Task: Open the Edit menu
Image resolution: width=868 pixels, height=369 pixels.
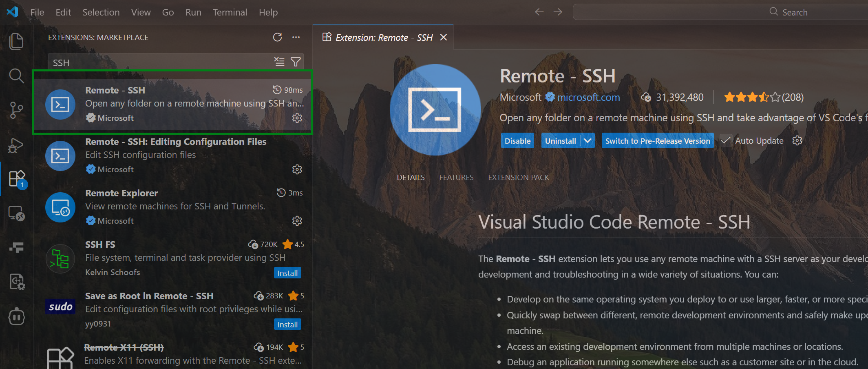Action: 63,12
